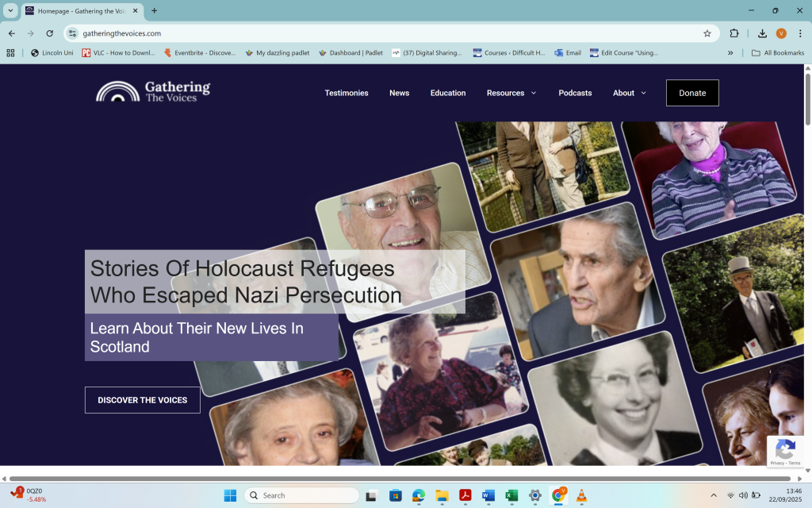Viewport: 812px width, 508px height.
Task: Click the Donate button
Action: [692, 93]
